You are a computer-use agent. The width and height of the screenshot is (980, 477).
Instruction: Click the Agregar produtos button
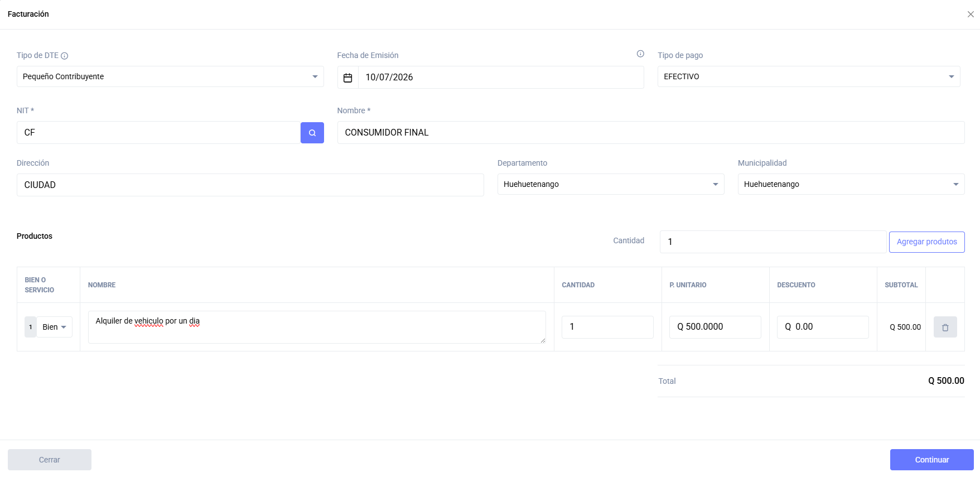926,242
